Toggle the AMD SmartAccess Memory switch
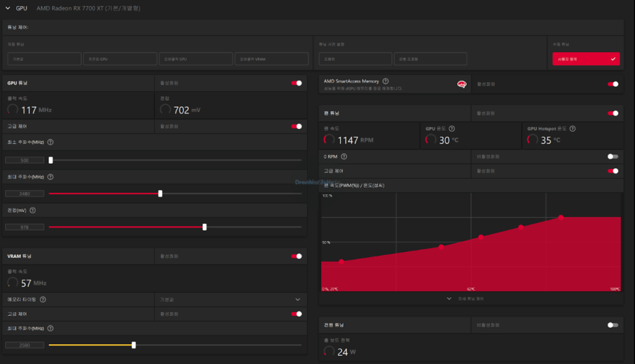Viewport: 635px width, 364px height. pyautogui.click(x=613, y=84)
